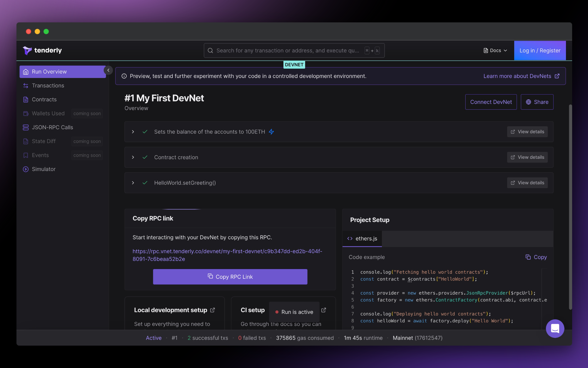
Task: Click the page vertical scrollbar
Action: pyautogui.click(x=570, y=206)
